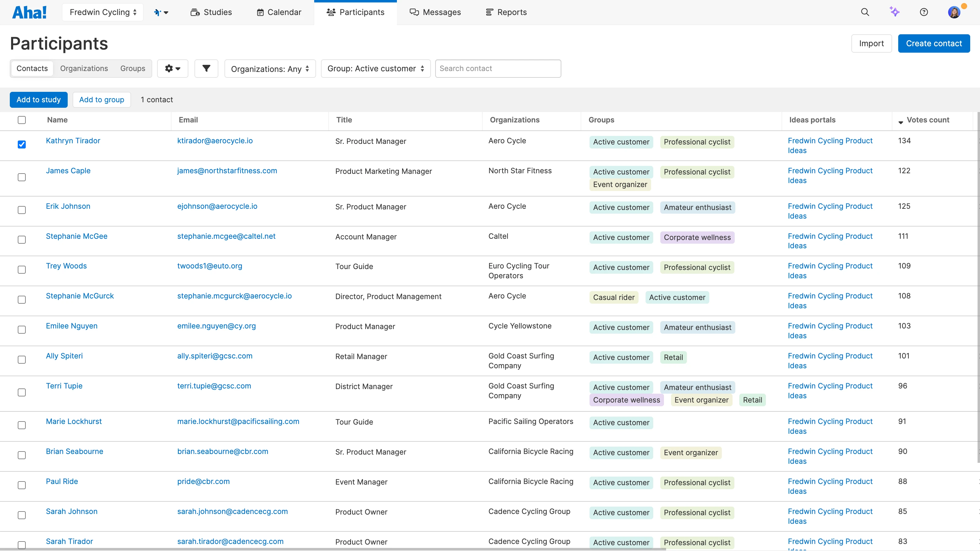The width and height of the screenshot is (980, 551).
Task: Open the Group: Active customer dropdown
Action: pos(375,69)
